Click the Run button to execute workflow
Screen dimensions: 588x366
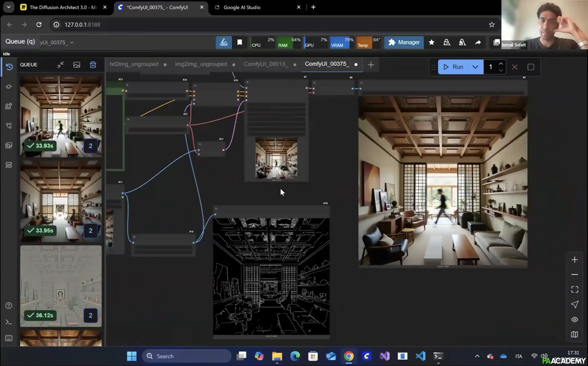pos(455,67)
